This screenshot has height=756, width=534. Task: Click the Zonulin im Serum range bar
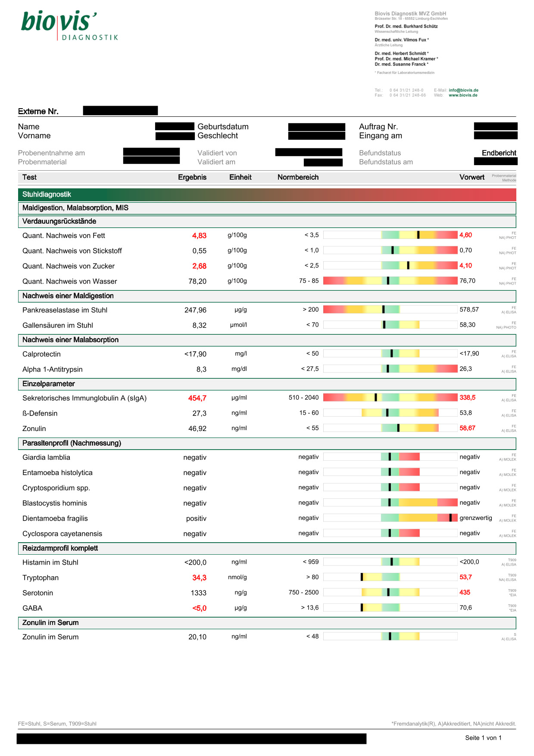click(x=390, y=636)
